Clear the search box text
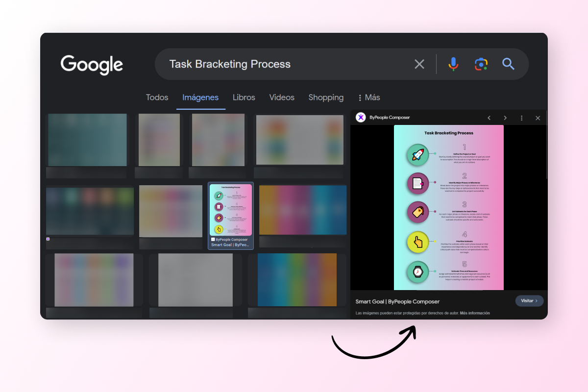Viewport: 588px width, 392px height. 419,64
